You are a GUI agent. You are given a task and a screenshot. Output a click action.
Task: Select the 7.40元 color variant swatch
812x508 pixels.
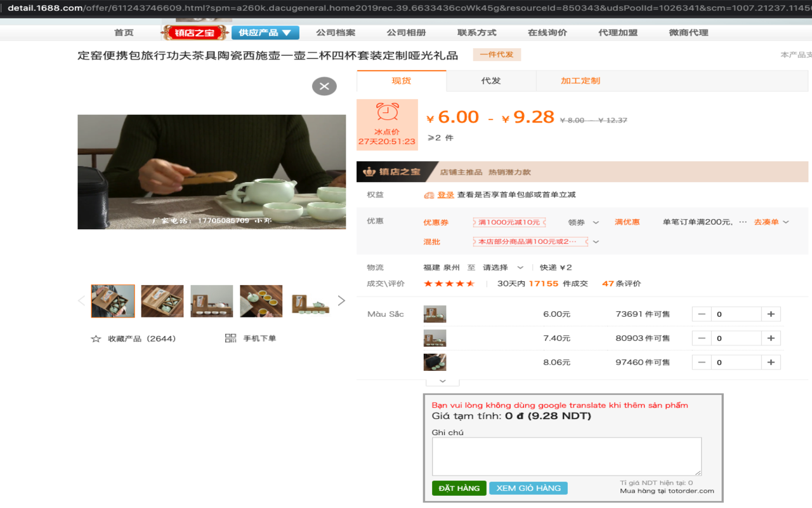(x=435, y=338)
